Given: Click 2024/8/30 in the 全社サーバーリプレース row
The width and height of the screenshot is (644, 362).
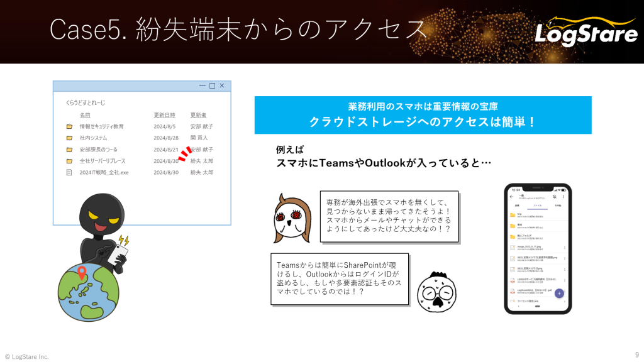Looking at the screenshot, I should tap(166, 162).
